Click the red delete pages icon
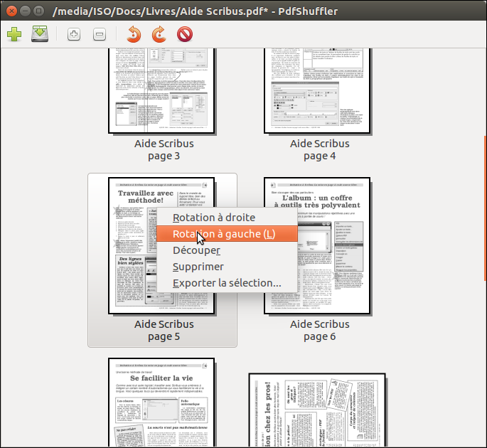 click(185, 34)
